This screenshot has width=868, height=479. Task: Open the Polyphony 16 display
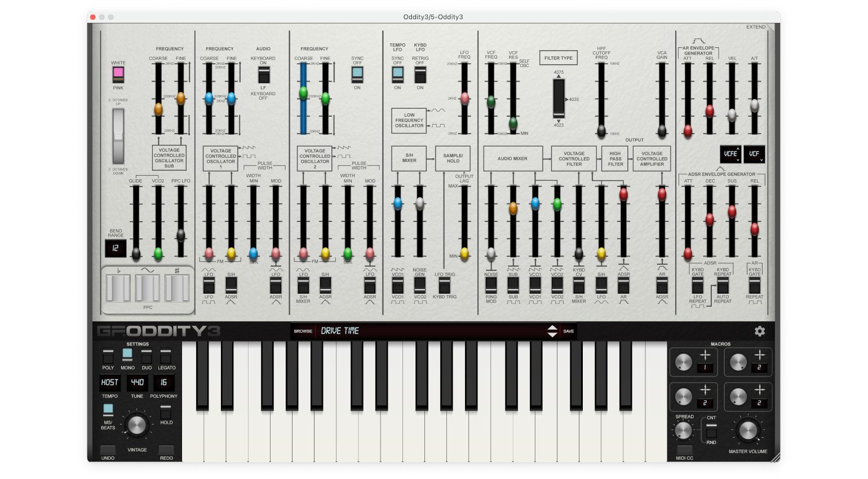click(x=164, y=383)
